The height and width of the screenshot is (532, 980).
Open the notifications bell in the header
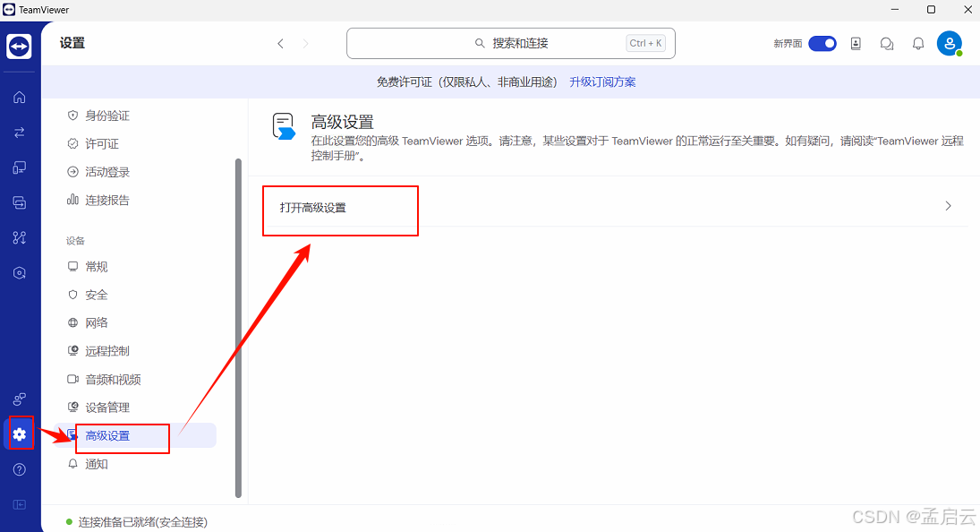(917, 43)
